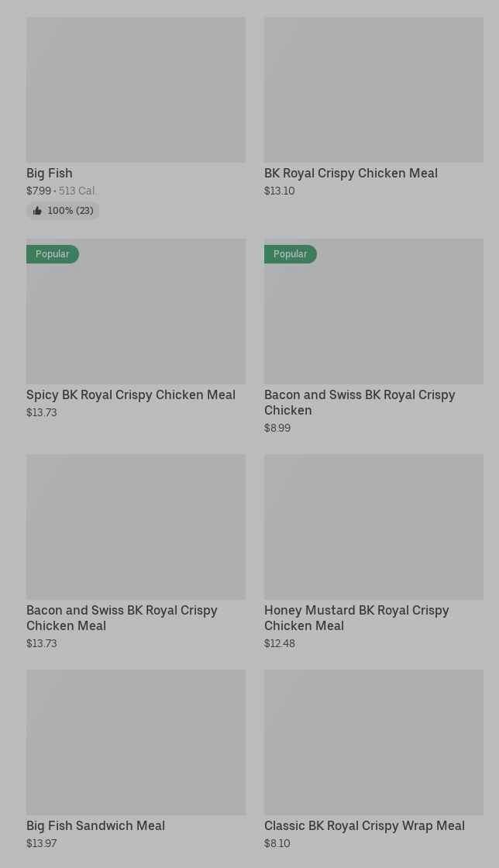
Task: Open the Honey Mustard Chicken Meal photo
Action: [x=373, y=527]
